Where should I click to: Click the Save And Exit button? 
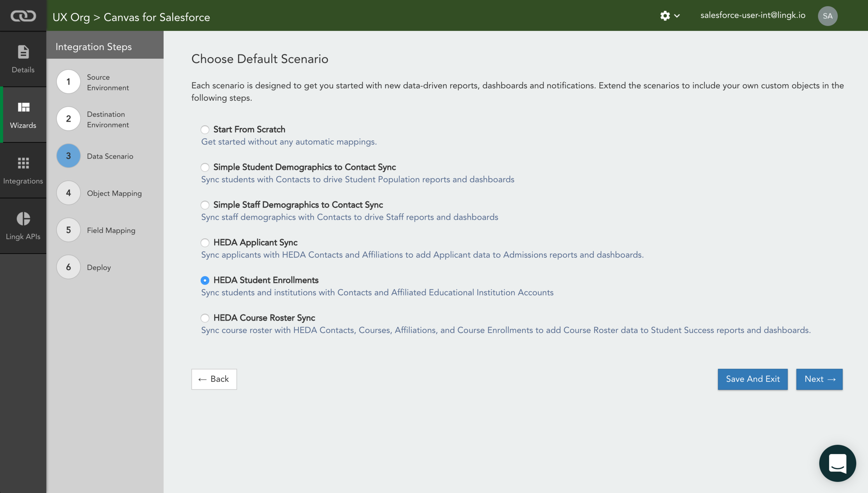752,379
